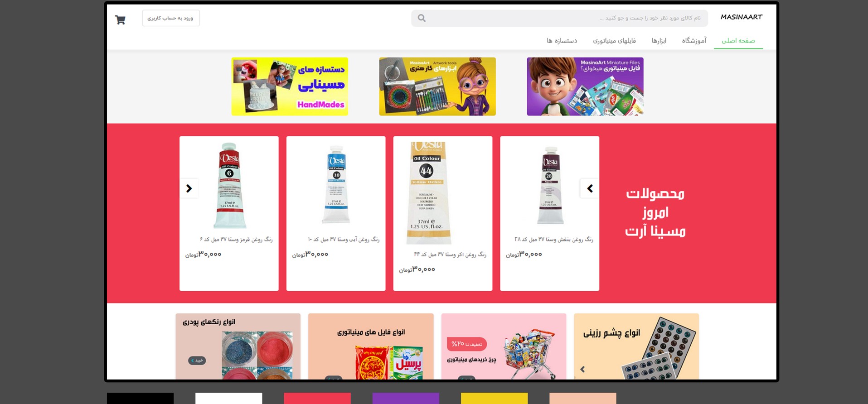Screen dimensions: 868x404
Task: Open the HandMades yellow banner
Action: pos(290,87)
